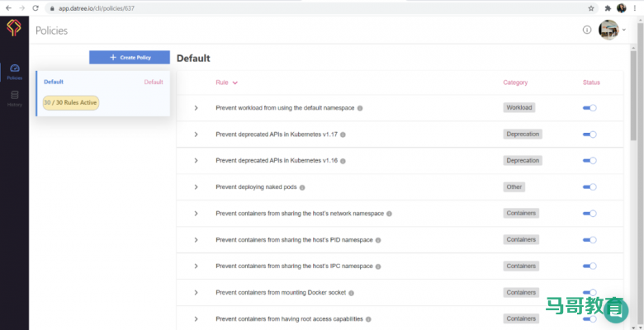Toggle the default namespace rule status
Viewport: 644px width, 330px height.
[x=590, y=108]
